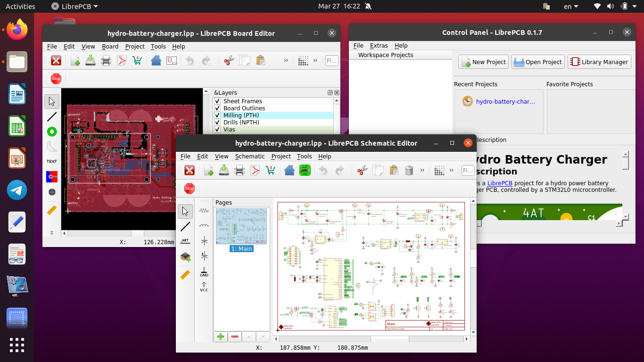This screenshot has width=644, height=362.
Task: Click the Open Project button
Action: (537, 62)
